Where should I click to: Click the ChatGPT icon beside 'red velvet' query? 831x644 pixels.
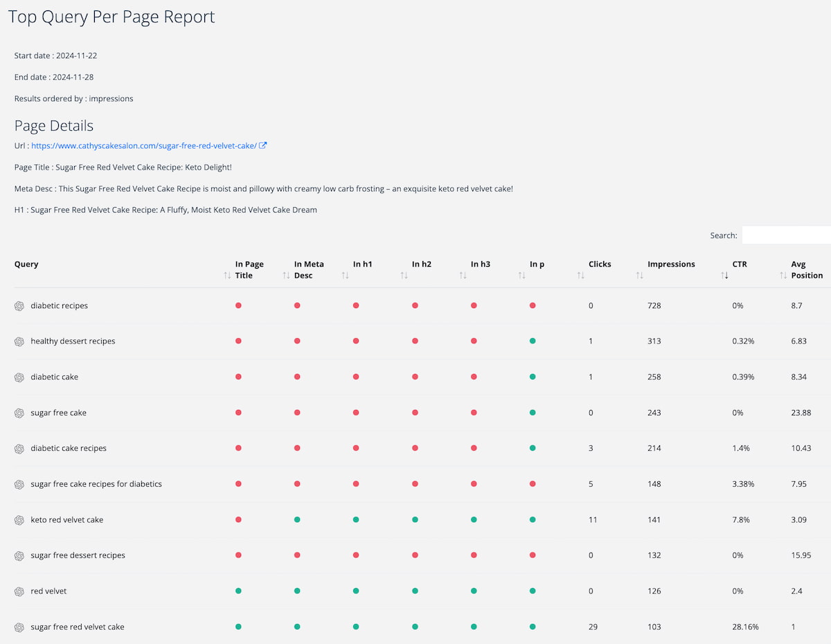(x=19, y=591)
